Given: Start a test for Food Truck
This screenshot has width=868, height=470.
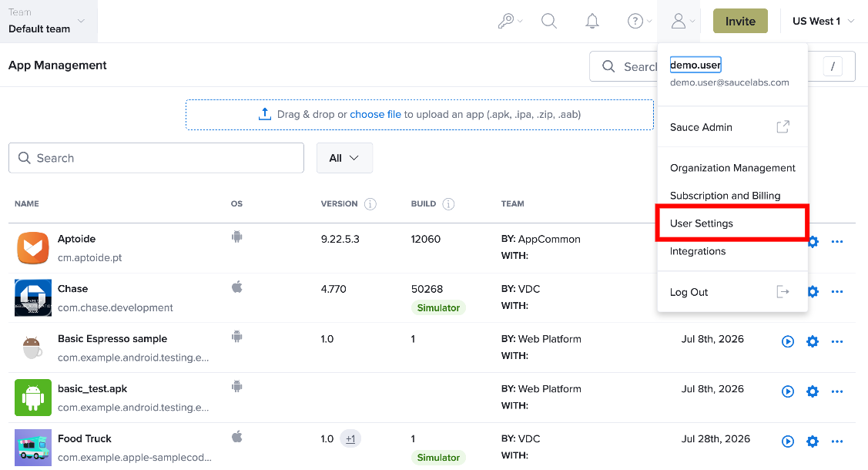Looking at the screenshot, I should (x=788, y=441).
